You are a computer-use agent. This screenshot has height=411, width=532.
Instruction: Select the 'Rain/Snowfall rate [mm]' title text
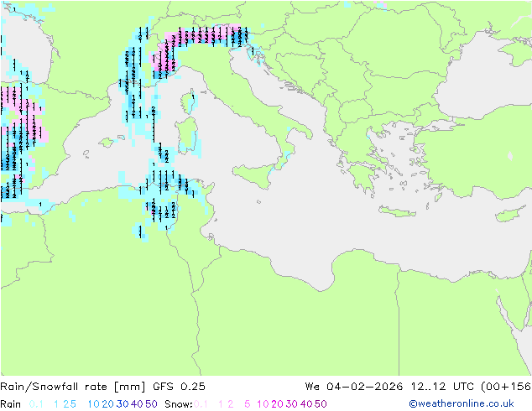tap(73, 386)
